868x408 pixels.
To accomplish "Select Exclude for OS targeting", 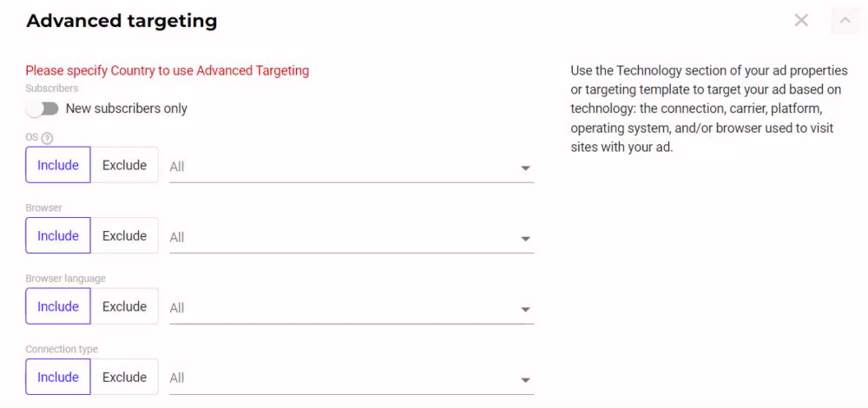I will click(x=124, y=165).
